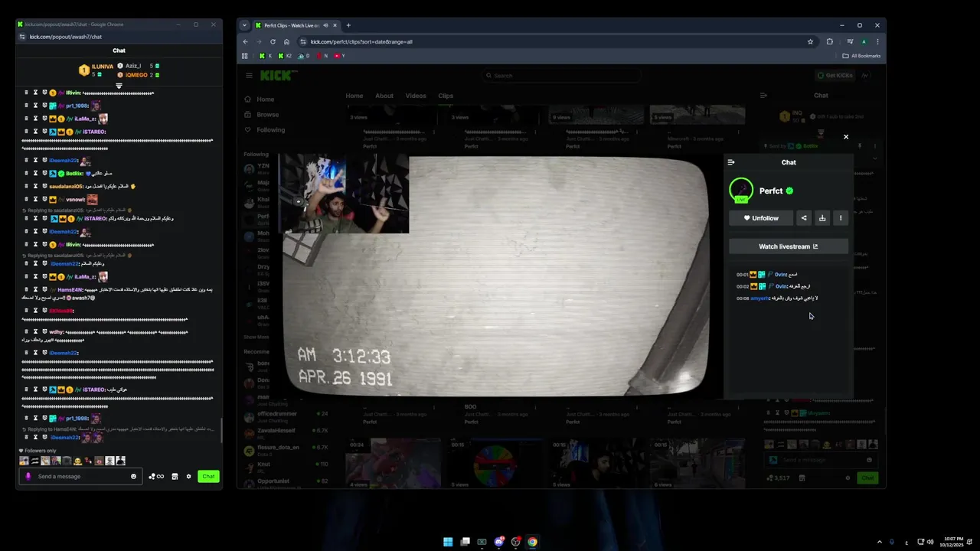Expand Show More in sidebar

(x=256, y=337)
